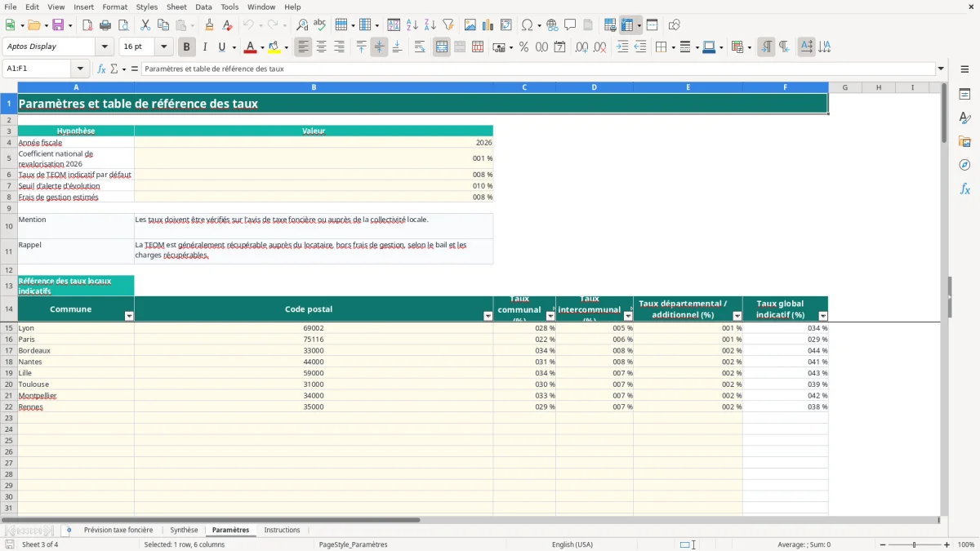The width and height of the screenshot is (980, 551).
Task: Open the Font Size dropdown
Action: pos(163,47)
